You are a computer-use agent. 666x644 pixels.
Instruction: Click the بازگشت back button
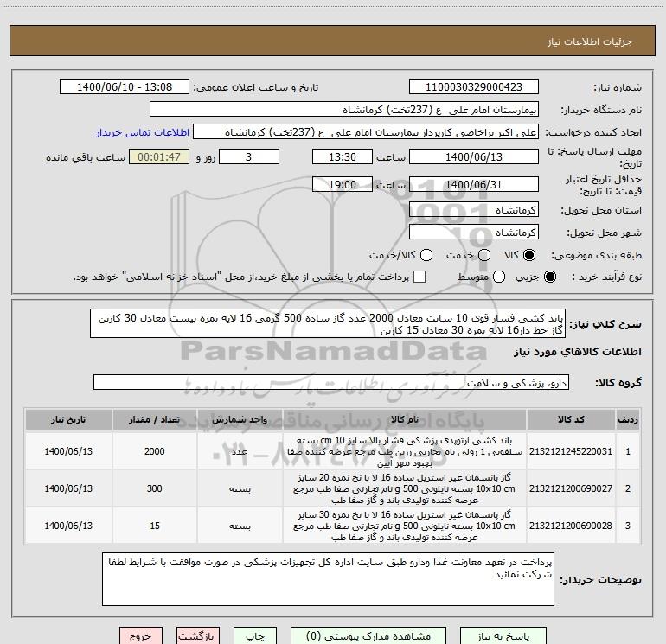(198, 636)
